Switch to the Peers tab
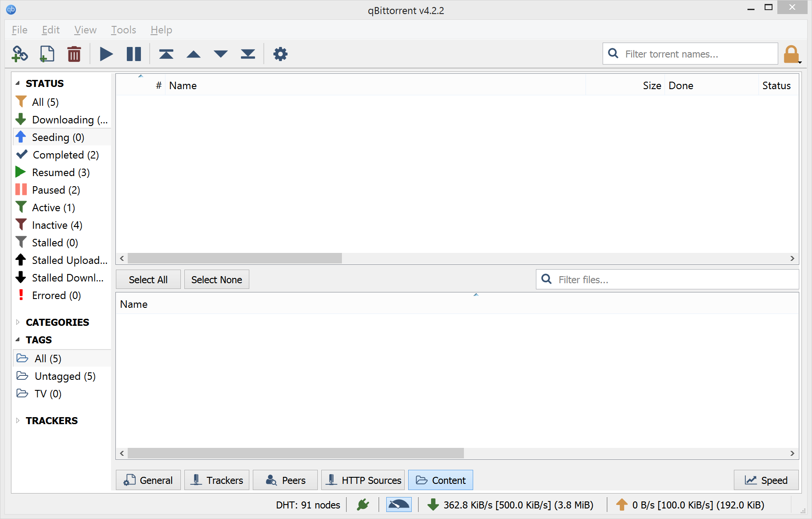Image resolution: width=812 pixels, height=519 pixels. pos(285,480)
